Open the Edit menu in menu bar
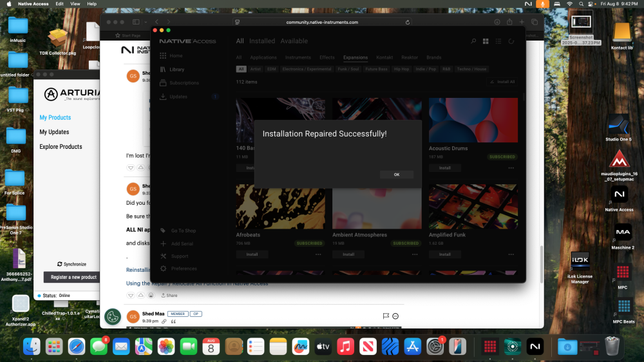This screenshot has width=644, height=362. click(x=59, y=4)
